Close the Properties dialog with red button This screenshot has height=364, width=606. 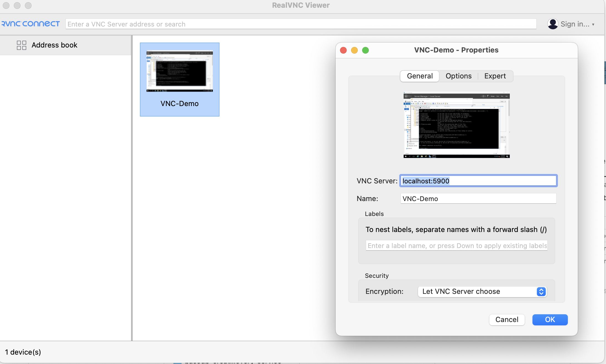coord(343,50)
